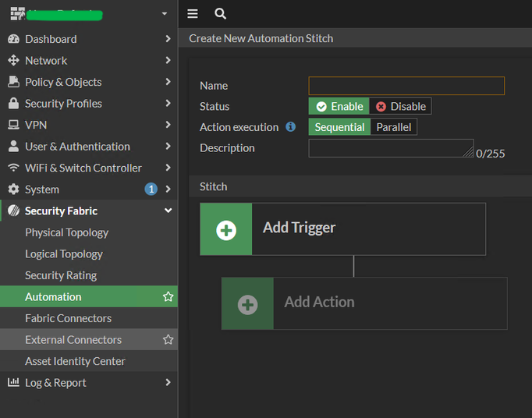Set Status to Disable
Screen dimensions: 532x418
(401, 107)
